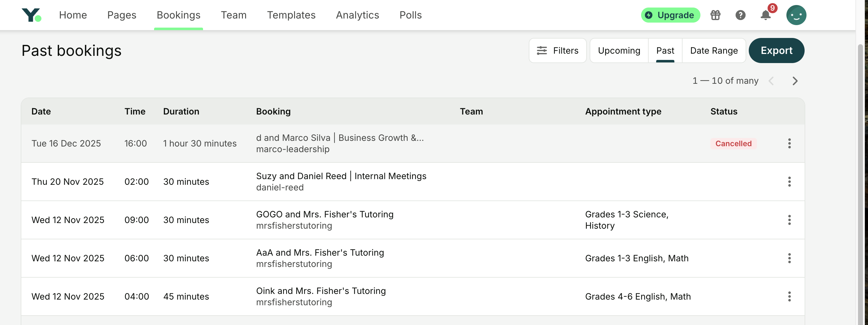
Task: Open options menu for Daniel Reed booking
Action: [x=789, y=182]
